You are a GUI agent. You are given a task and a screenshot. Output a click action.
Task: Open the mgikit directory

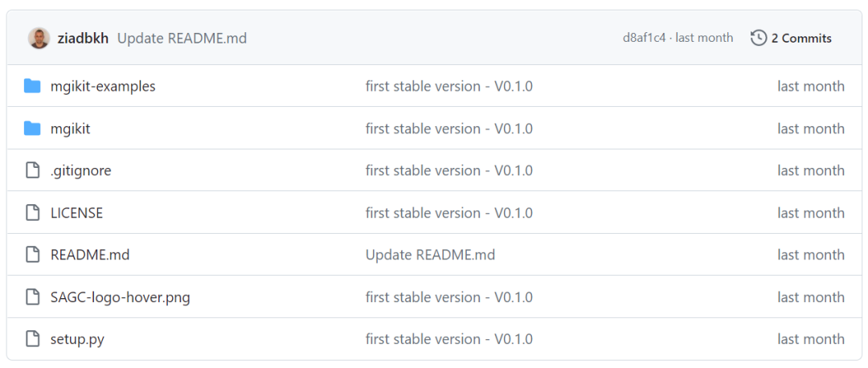(x=70, y=129)
